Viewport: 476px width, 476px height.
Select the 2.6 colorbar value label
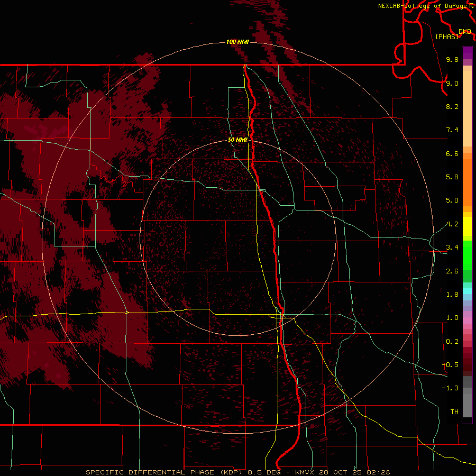pos(452,271)
